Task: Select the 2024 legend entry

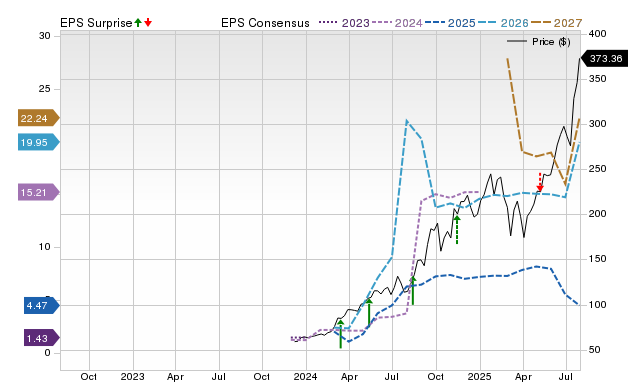Action: click(397, 23)
